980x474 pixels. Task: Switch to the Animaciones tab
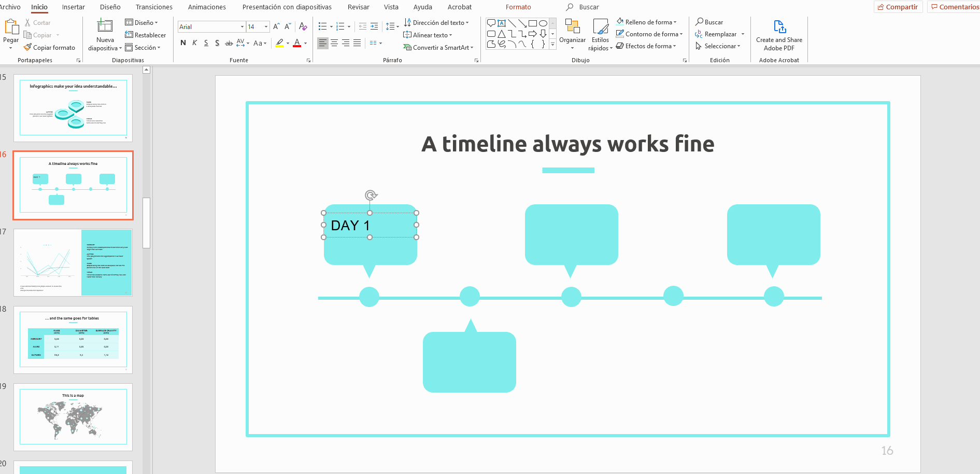pos(207,7)
